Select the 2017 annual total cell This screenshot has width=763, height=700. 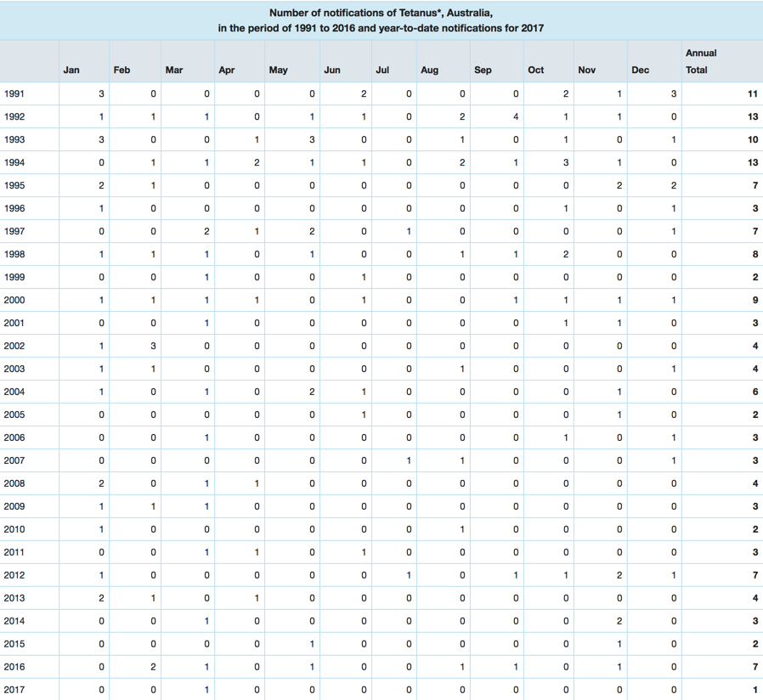[x=755, y=690]
